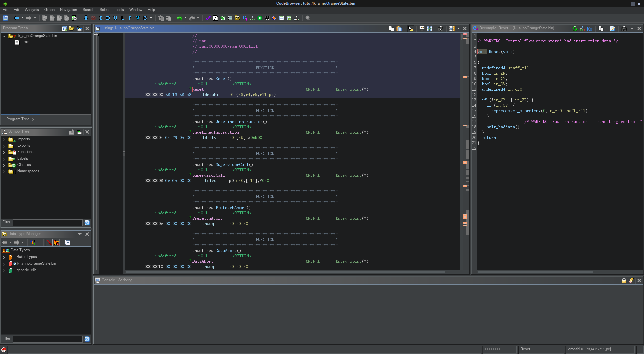Click the green Undo arrow icon
644x354 pixels.
click(x=179, y=18)
